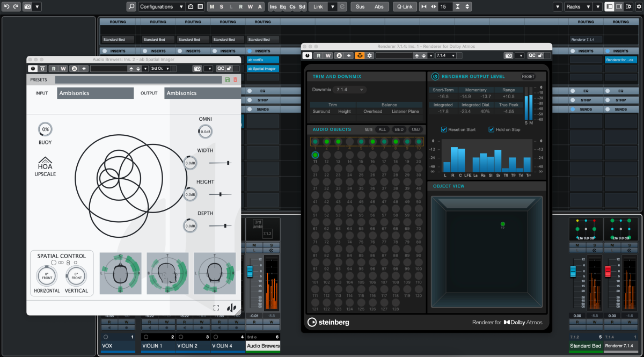Open the Renderer 7.1.4 routing slot
This screenshot has width=644, height=357.
coord(586,40)
